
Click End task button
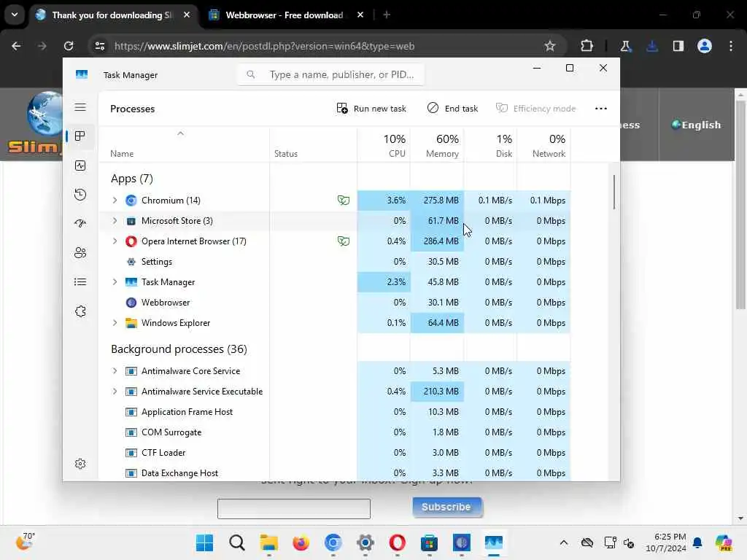coord(452,109)
